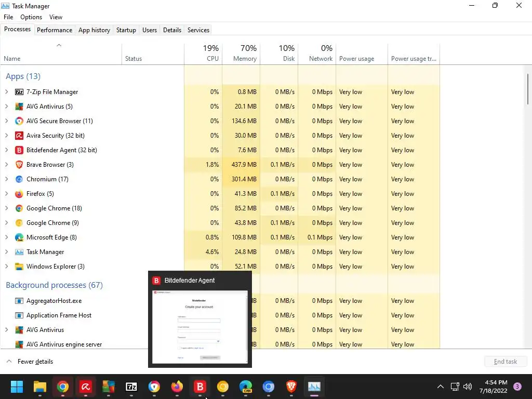The height and width of the screenshot is (399, 532).
Task: Expand the background AVG Antivirus process
Action: coord(6,330)
